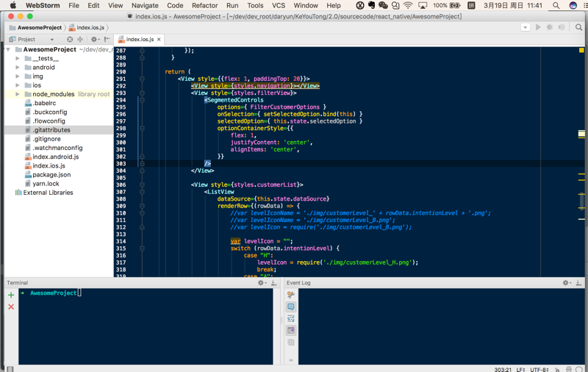
Task: Toggle soft wraps in Event Log
Action: [291, 318]
